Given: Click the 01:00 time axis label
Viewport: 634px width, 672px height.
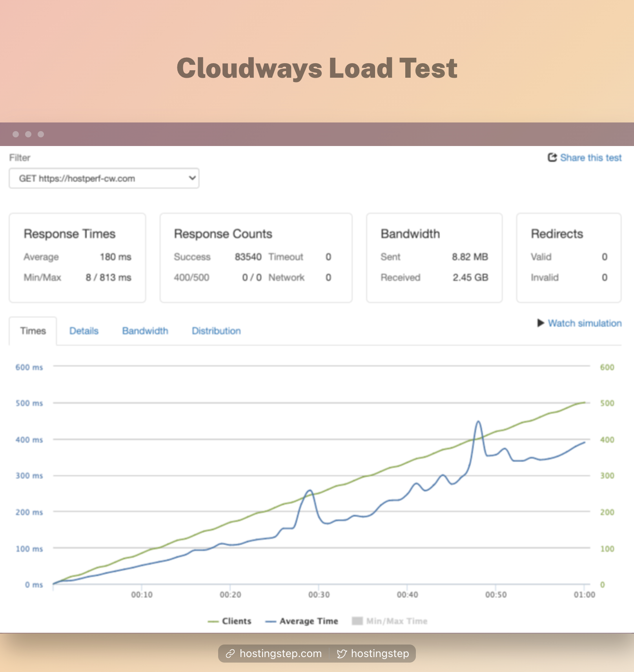Looking at the screenshot, I should point(585,595).
